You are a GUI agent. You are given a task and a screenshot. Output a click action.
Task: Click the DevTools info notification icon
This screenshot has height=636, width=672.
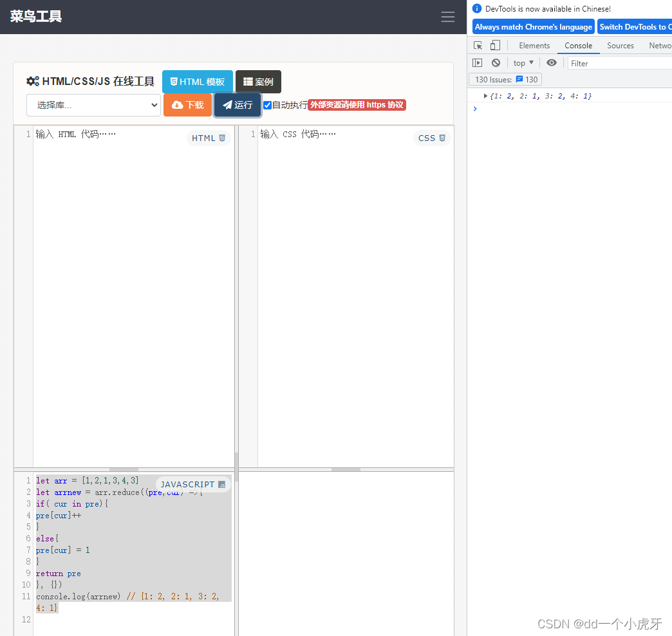[476, 8]
